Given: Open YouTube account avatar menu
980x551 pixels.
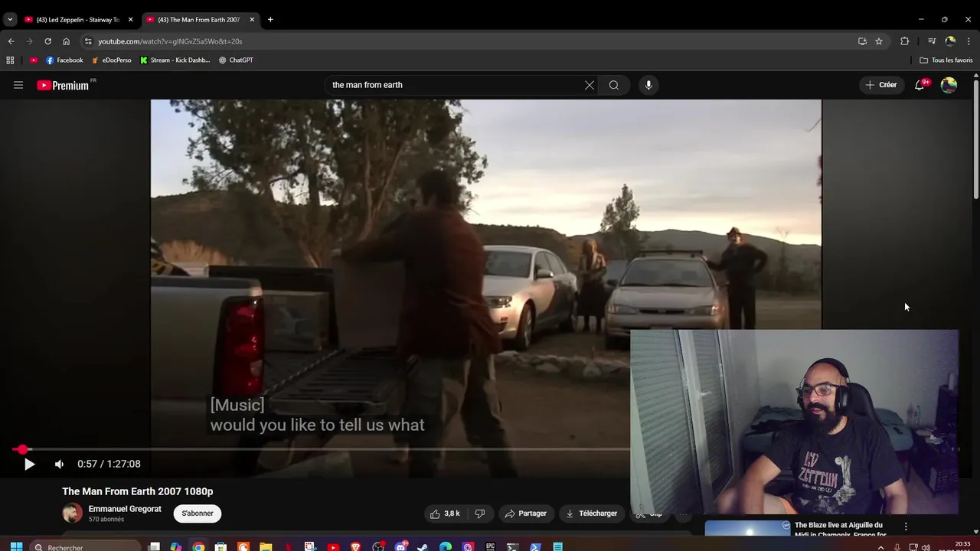Looking at the screenshot, I should tap(949, 85).
